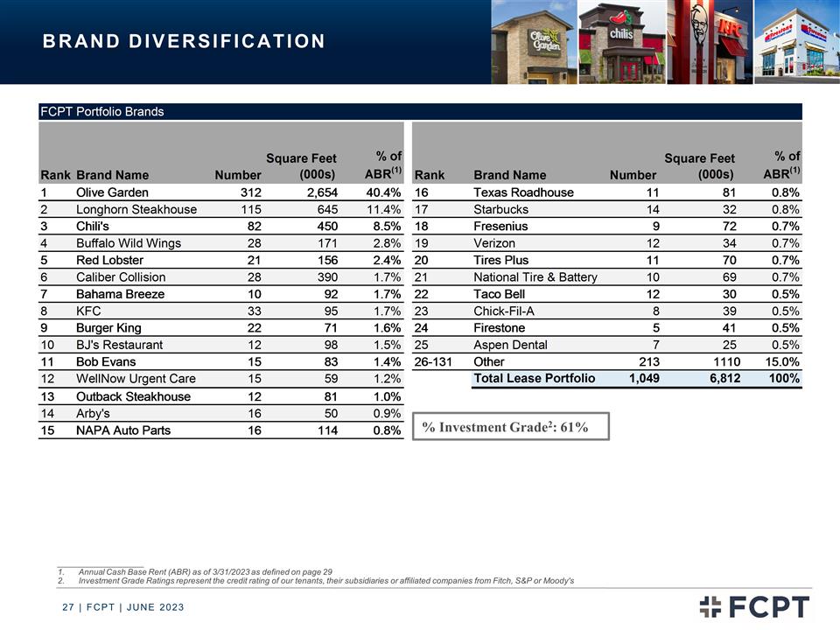
Task: Select the '100%' total ABR value
Action: pyautogui.click(x=784, y=378)
